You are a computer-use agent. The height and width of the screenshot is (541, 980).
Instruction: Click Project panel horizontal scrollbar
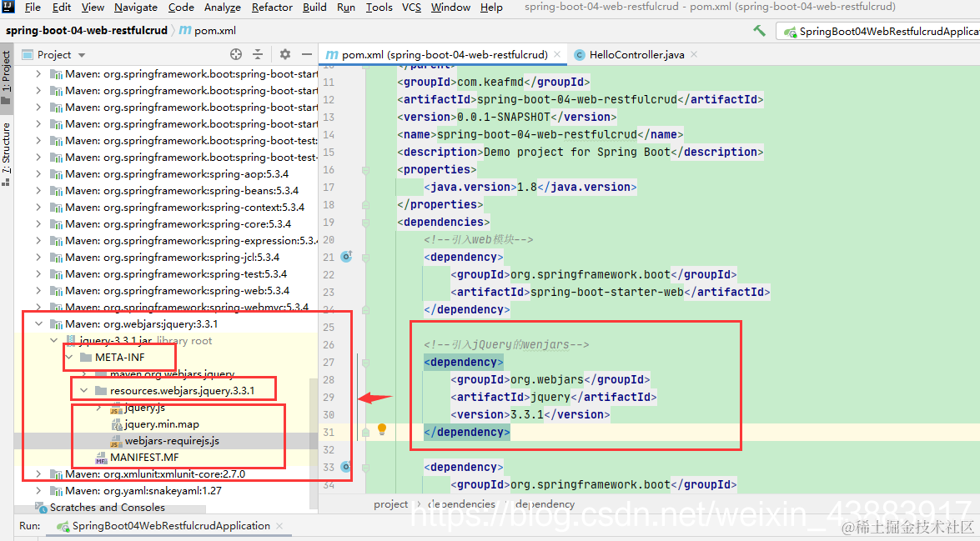pos(111,511)
